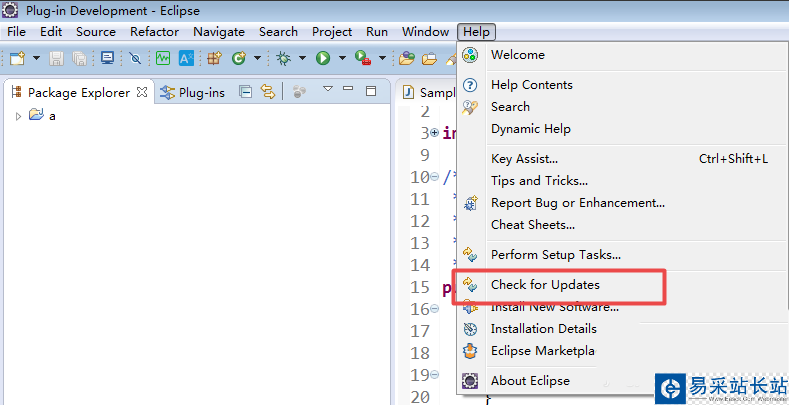Screen dimensions: 789x405
Task: Open the Source menu
Action: (96, 32)
